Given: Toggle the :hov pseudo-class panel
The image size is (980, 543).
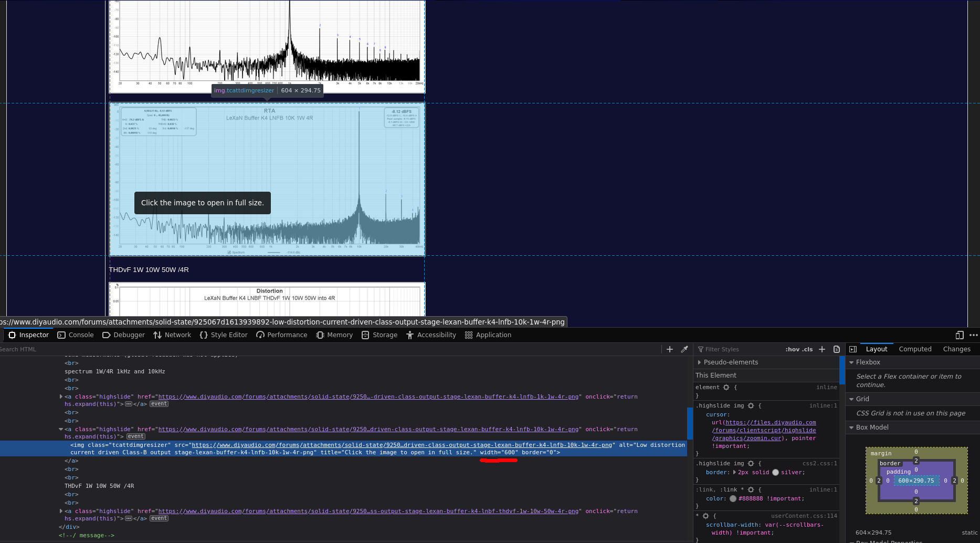Looking at the screenshot, I should [792, 349].
